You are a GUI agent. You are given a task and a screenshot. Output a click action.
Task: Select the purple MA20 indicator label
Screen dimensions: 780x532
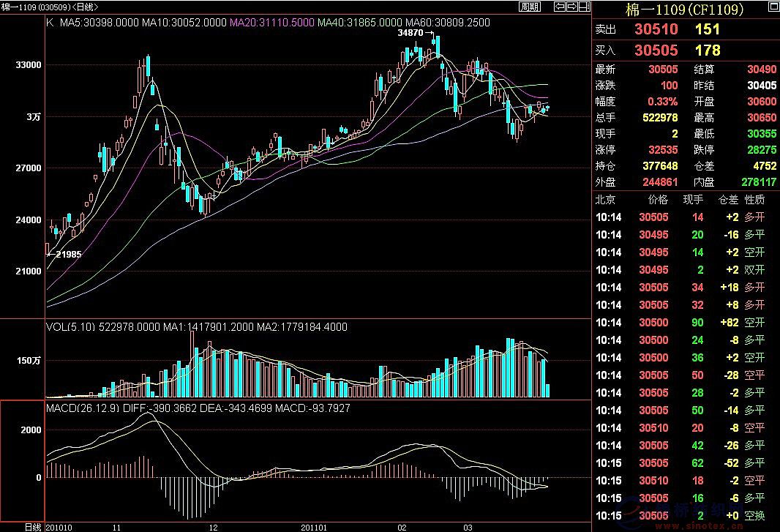pos(274,23)
